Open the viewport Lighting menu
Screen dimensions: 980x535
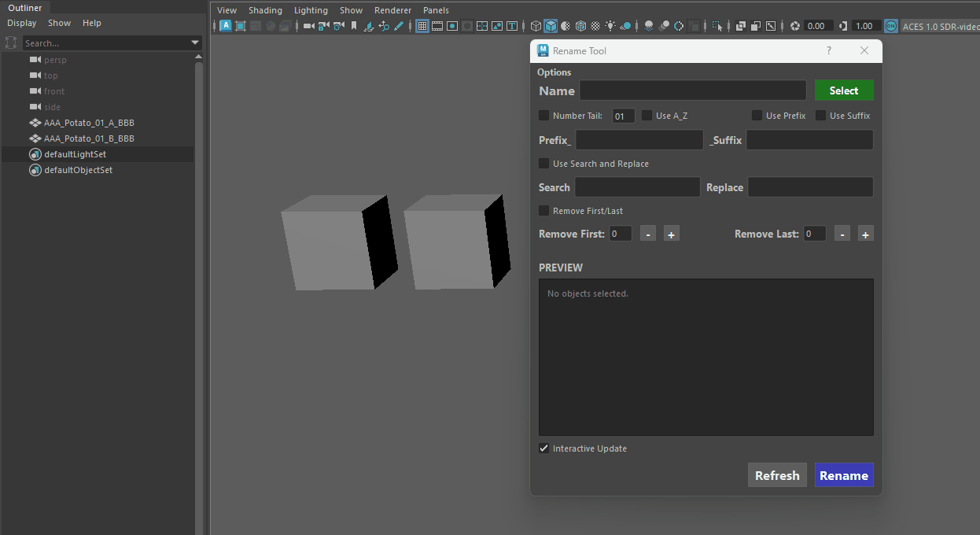point(311,10)
